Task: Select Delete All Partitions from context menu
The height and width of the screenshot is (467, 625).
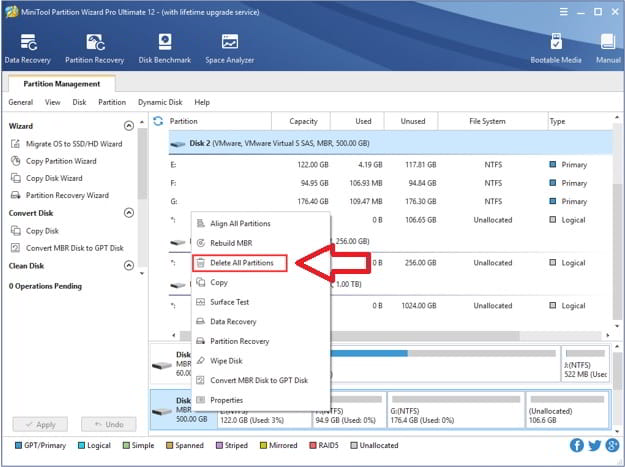Action: (240, 263)
